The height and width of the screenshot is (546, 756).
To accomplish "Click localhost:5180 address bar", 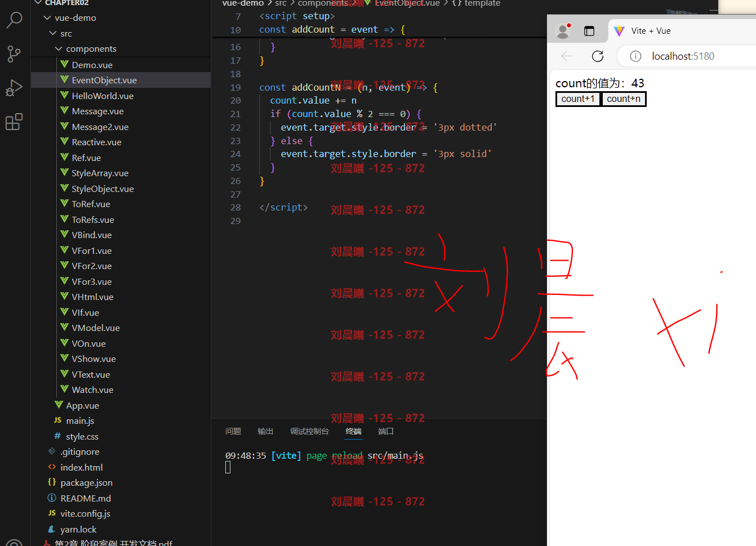I will tap(683, 56).
